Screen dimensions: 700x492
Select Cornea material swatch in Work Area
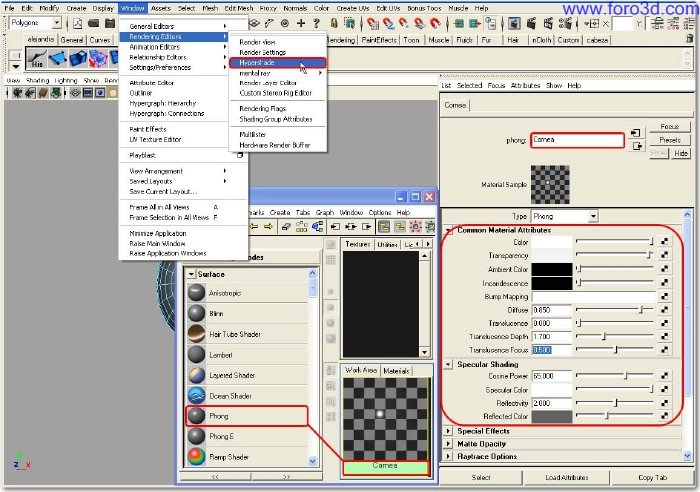click(x=386, y=425)
